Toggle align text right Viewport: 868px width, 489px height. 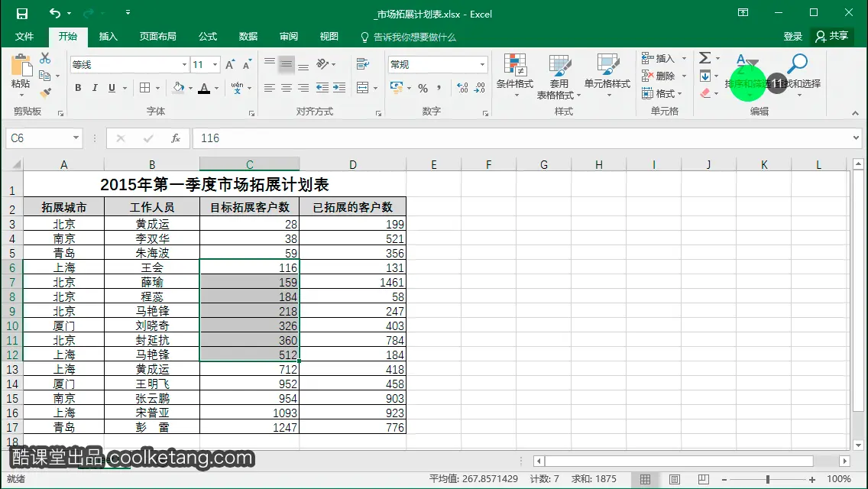[x=303, y=88]
